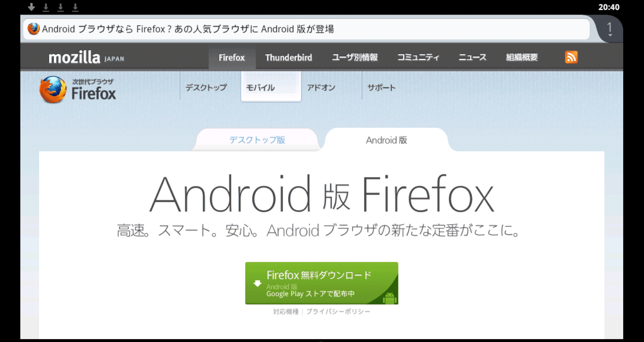This screenshot has width=644, height=342.
Task: Open the プライバシーポリシー link
Action: 338,312
